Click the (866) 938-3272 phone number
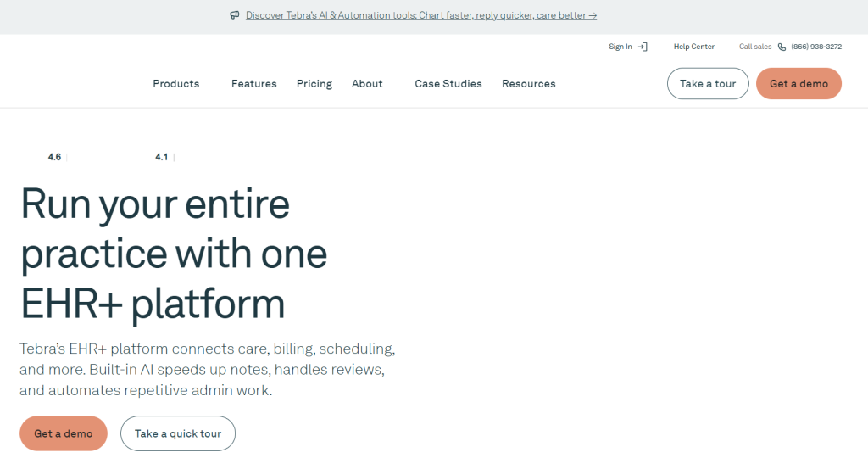 point(816,47)
